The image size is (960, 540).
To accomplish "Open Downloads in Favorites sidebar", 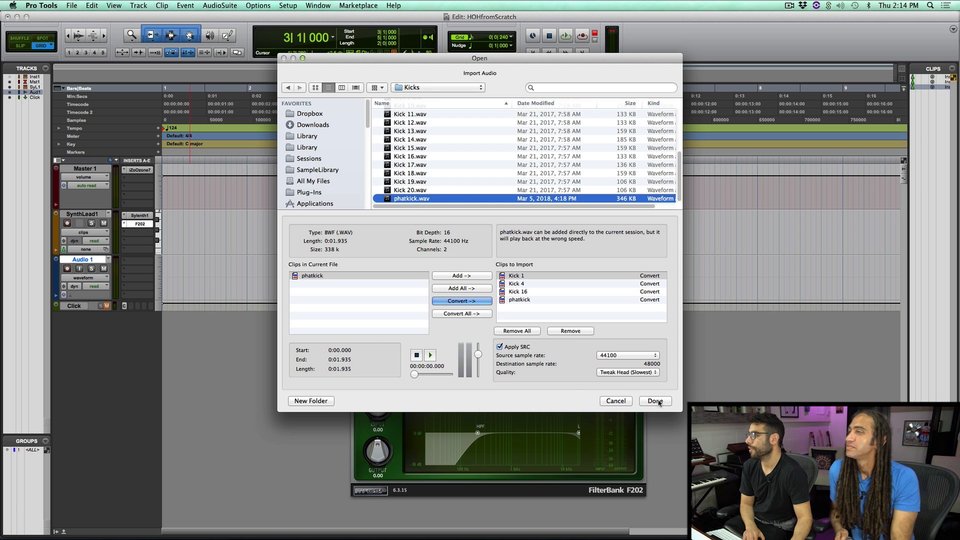I will (x=312, y=124).
